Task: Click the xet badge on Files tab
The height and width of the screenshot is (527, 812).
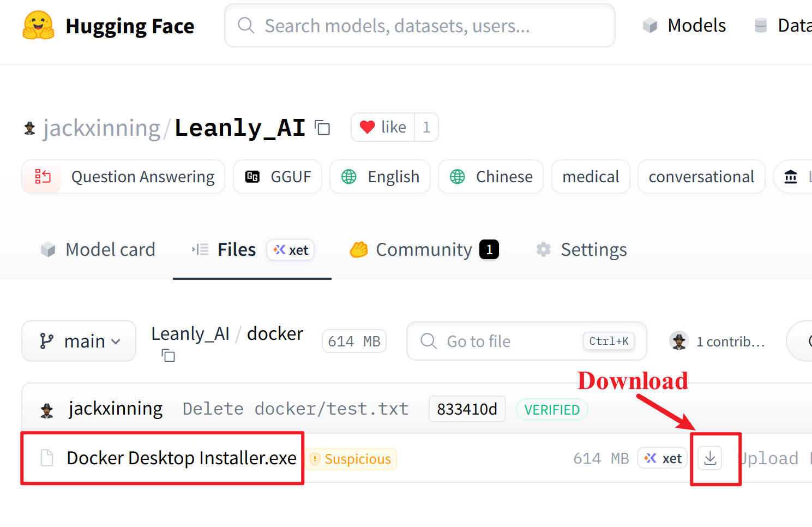Action: click(x=291, y=250)
